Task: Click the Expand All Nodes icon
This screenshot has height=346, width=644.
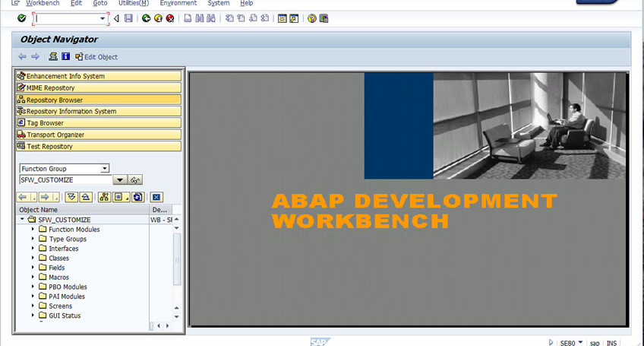Action: tap(71, 197)
